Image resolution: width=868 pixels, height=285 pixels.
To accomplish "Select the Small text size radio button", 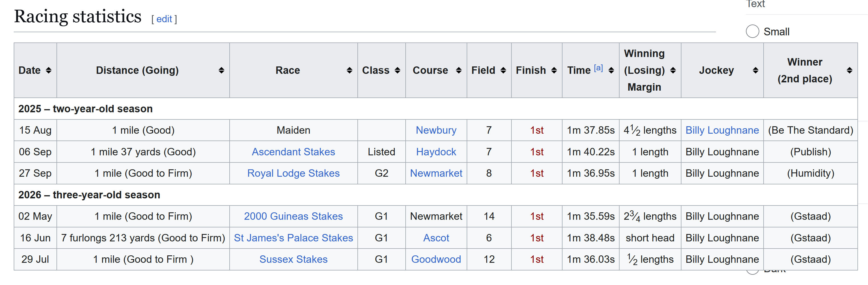I will coord(752,31).
